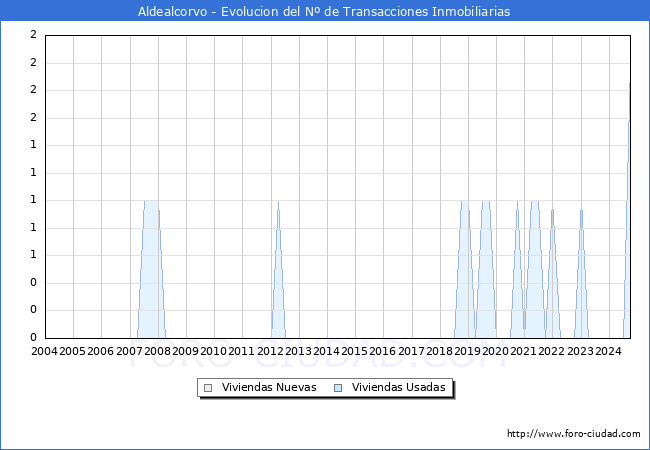Viewport: 650px width, 450px height.
Task: Open the foro-ciudad.com URL text
Action: pyautogui.click(x=574, y=434)
